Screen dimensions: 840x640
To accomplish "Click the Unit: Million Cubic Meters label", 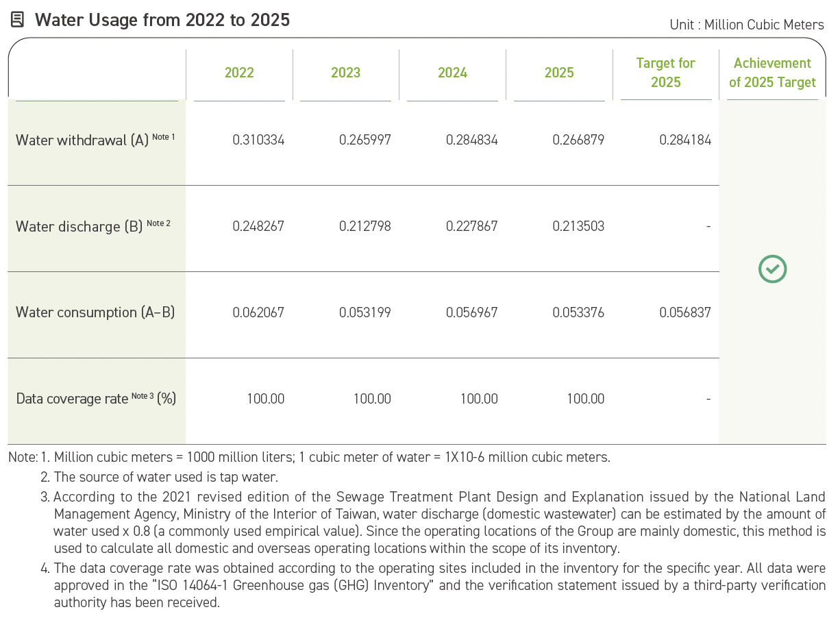I will coord(747,25).
